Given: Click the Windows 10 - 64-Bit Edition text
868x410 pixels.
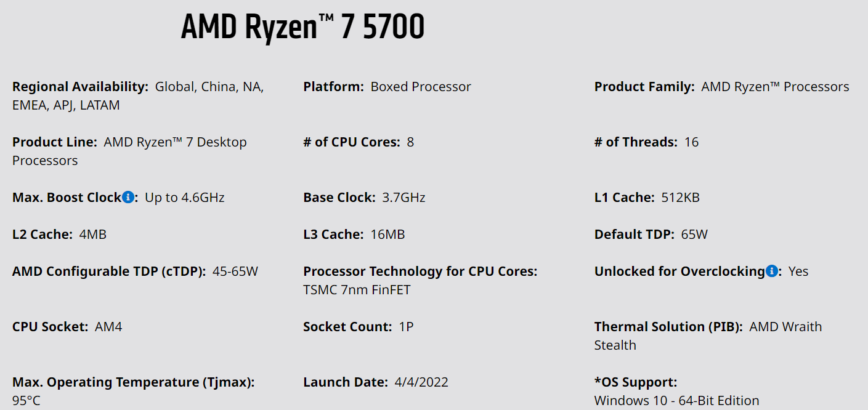Looking at the screenshot, I should point(676,401).
